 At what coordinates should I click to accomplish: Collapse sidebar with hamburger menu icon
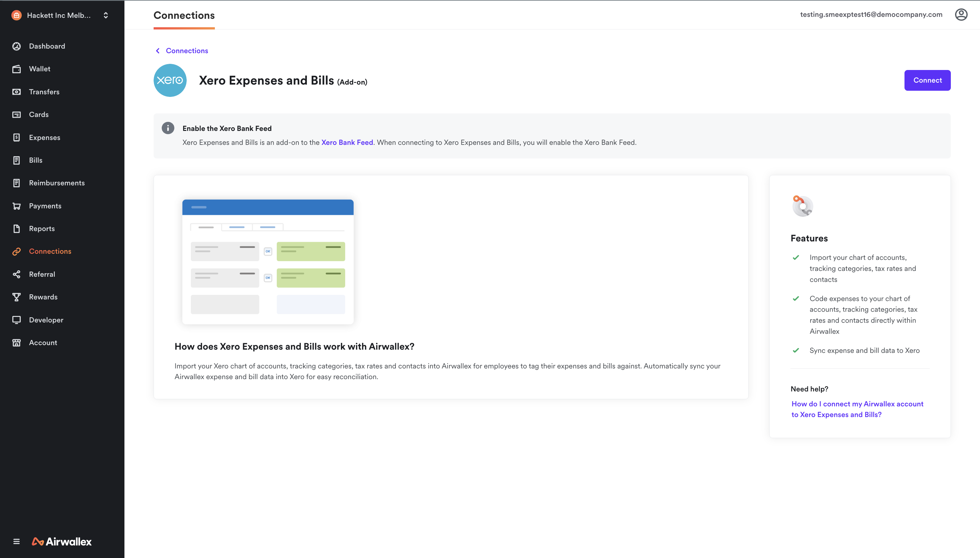[17, 541]
